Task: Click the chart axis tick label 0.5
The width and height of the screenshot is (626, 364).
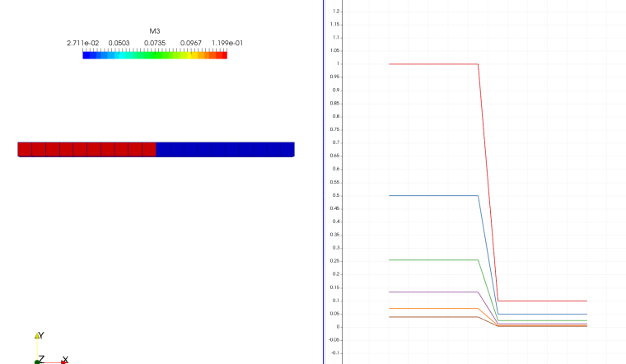Action: coord(336,195)
